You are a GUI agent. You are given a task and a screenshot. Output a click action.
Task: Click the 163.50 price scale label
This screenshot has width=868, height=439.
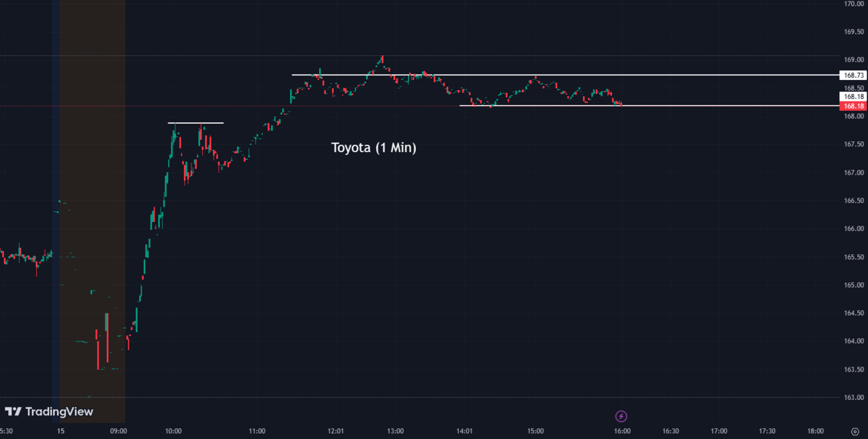tap(854, 370)
